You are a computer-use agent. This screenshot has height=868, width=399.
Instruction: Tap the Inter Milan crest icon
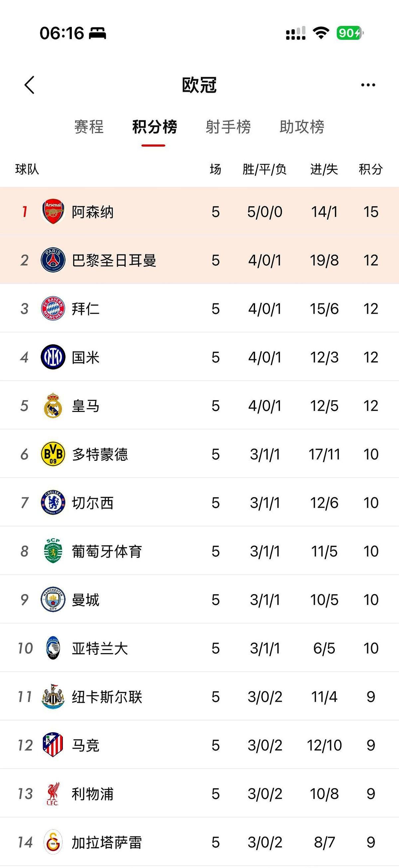click(53, 357)
